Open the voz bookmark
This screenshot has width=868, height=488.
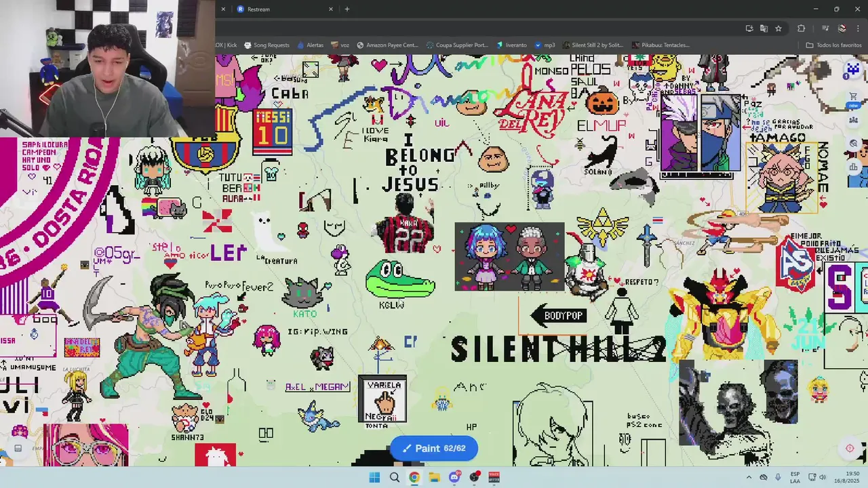pyautogui.click(x=340, y=45)
